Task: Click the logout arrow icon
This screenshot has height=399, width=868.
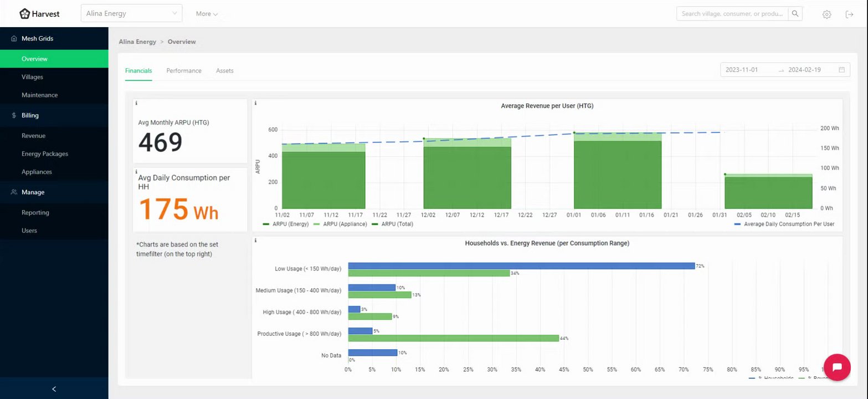Action: tap(849, 14)
